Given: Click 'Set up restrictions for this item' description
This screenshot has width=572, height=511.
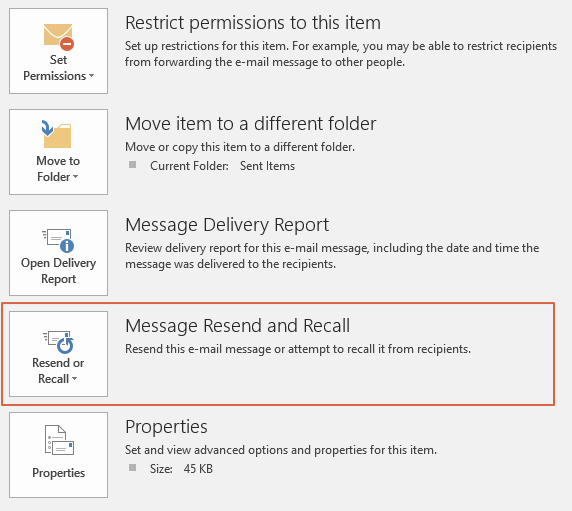Looking at the screenshot, I should (x=341, y=54).
